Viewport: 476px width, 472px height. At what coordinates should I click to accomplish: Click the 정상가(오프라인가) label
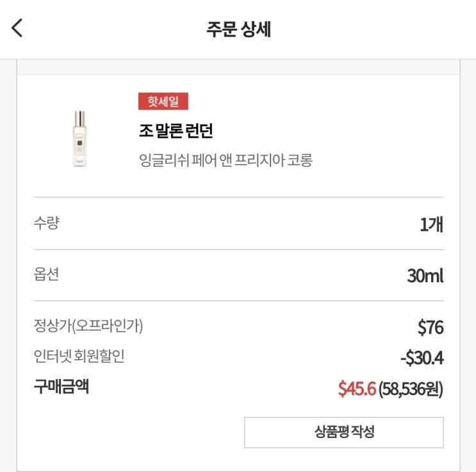tap(88, 326)
